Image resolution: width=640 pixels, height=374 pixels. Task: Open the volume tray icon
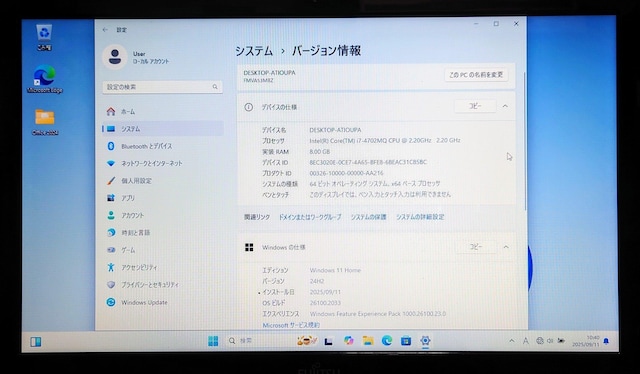tap(550, 341)
